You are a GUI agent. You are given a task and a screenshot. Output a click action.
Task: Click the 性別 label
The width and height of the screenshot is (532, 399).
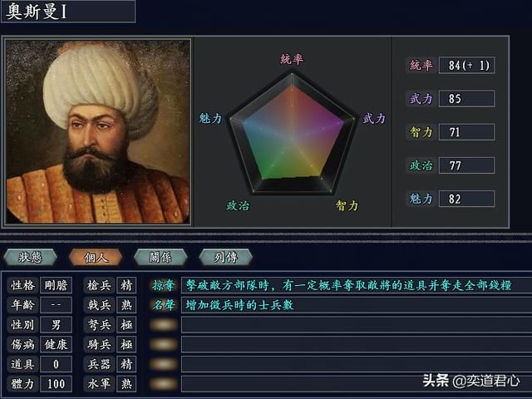[22, 325]
